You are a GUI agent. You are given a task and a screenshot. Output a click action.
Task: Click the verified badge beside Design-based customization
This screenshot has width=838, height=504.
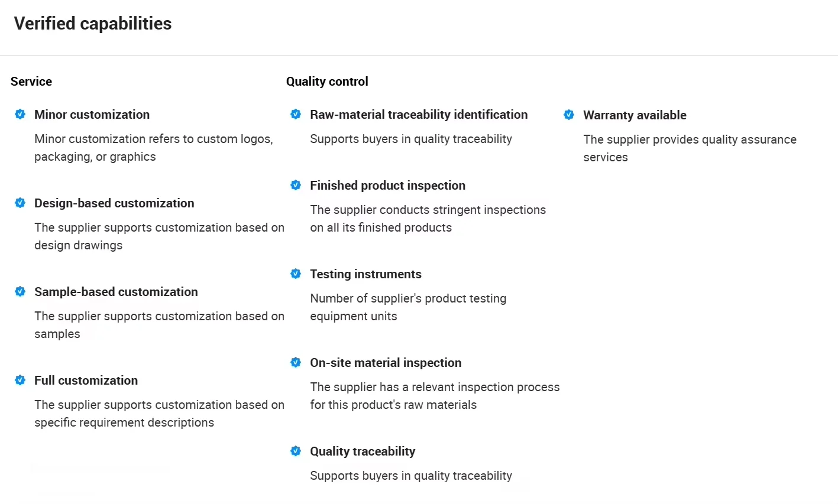[20, 203]
